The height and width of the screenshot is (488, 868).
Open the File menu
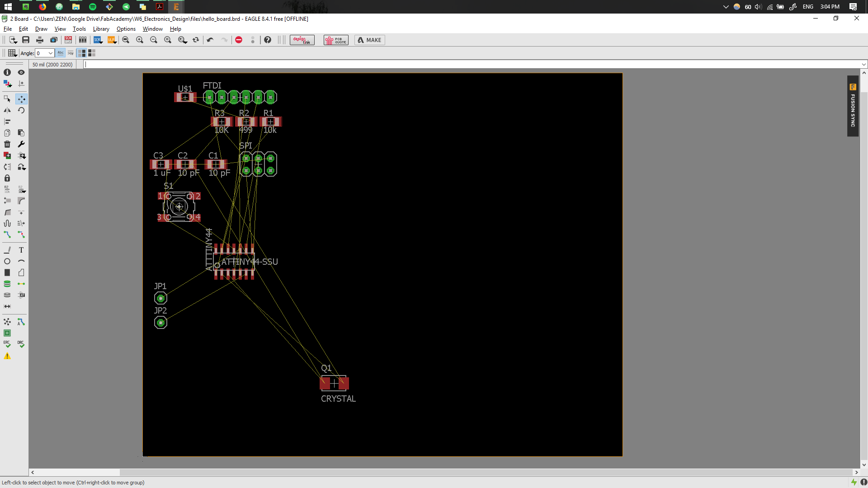pyautogui.click(x=8, y=29)
